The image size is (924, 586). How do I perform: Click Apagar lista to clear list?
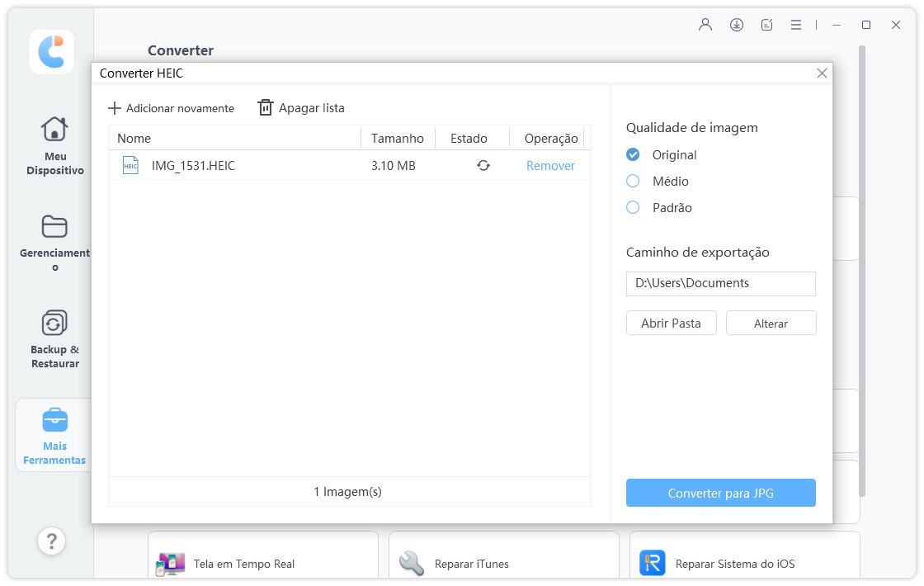tap(301, 108)
